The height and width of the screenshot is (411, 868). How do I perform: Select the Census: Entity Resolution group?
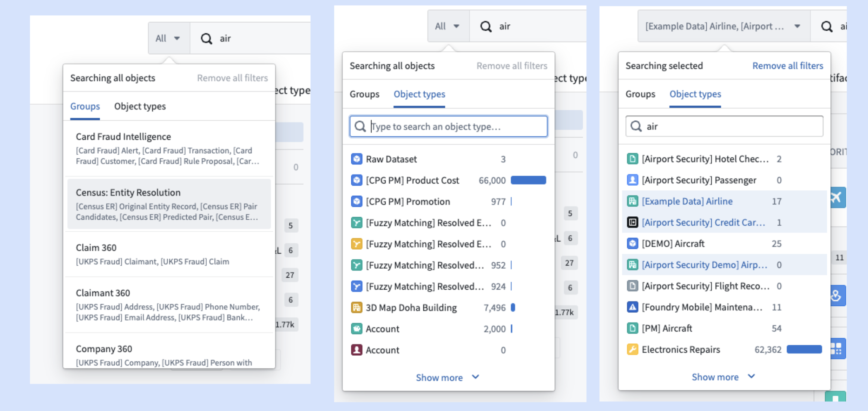tap(169, 204)
